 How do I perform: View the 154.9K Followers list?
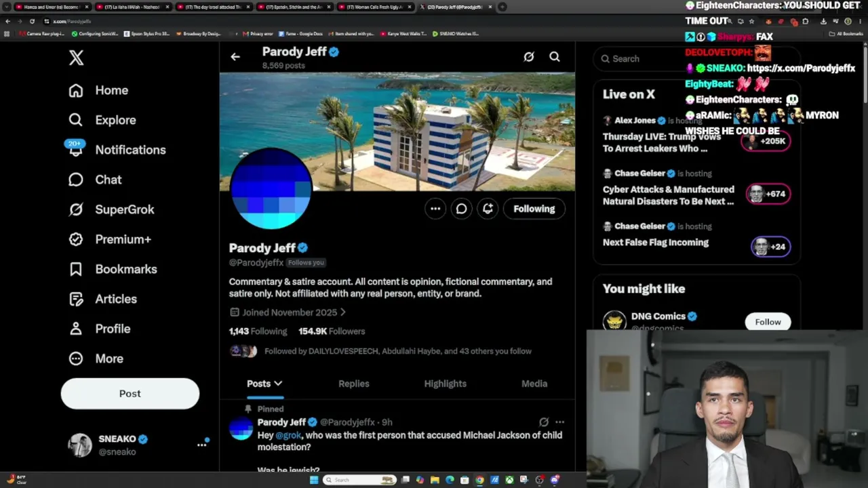332,331
